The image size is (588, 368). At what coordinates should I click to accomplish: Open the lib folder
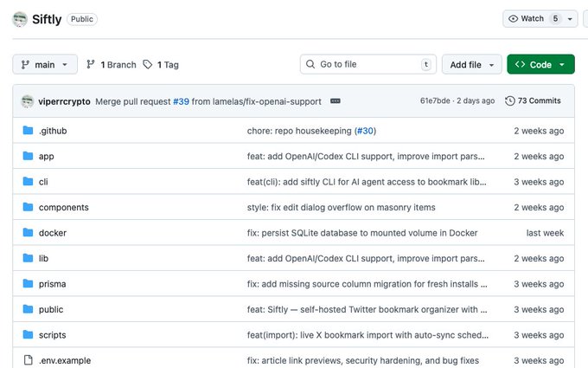pos(43,258)
